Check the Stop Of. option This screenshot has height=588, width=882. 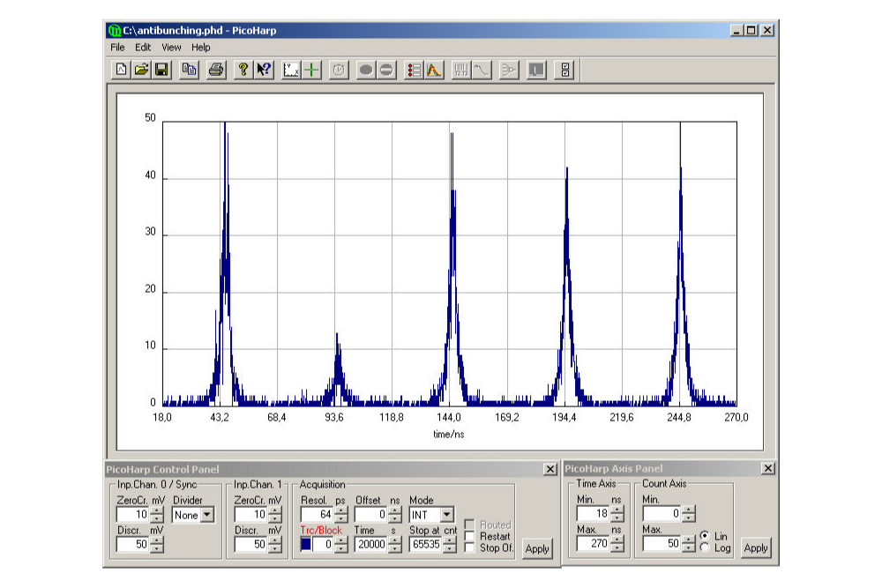point(470,547)
